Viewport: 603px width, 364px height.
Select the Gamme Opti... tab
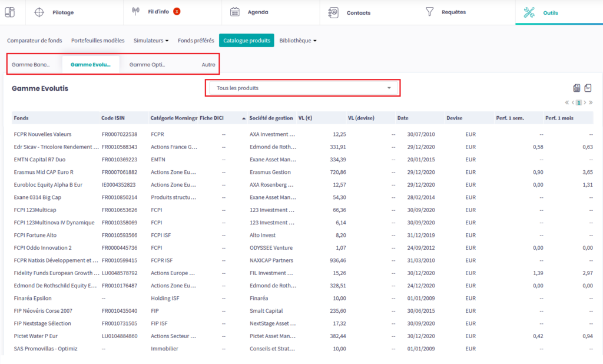(147, 65)
